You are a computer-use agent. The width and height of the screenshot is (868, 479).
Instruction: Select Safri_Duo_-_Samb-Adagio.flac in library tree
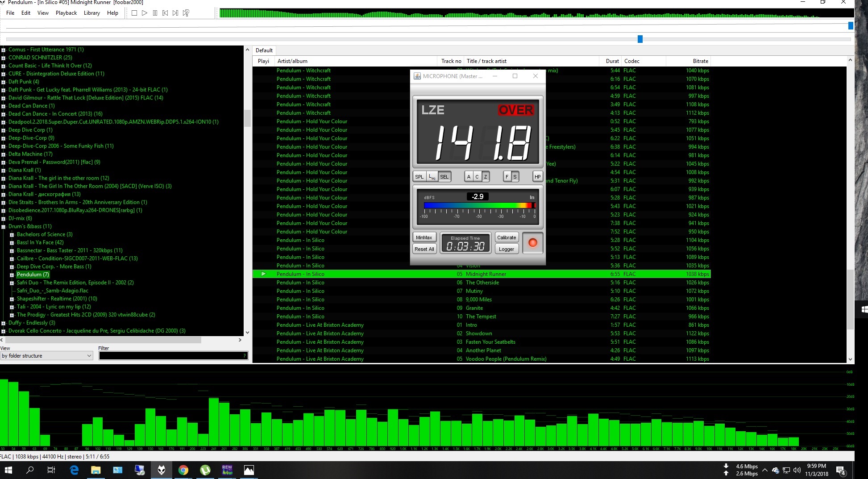[52, 291]
